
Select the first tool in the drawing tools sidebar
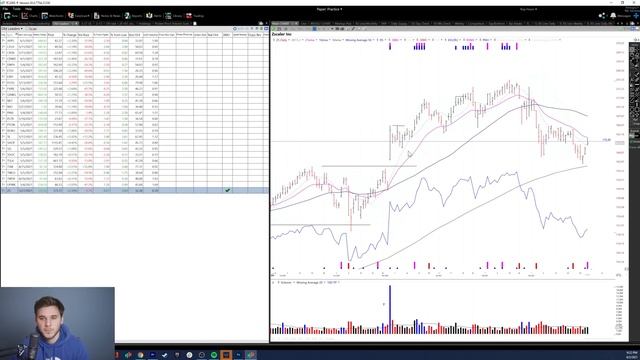pos(633,49)
